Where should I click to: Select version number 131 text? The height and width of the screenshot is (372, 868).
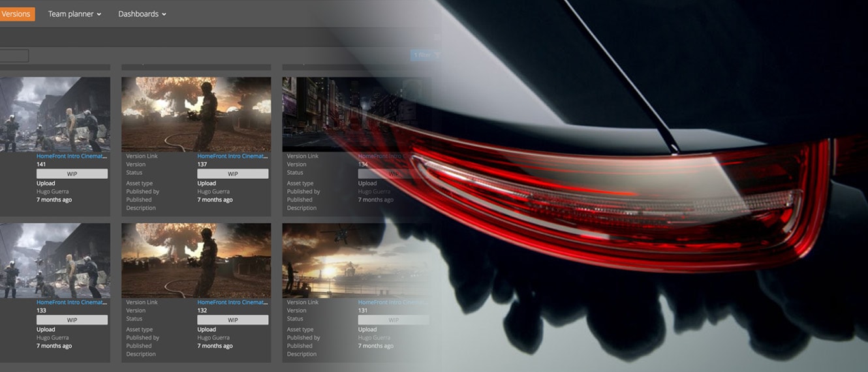(x=362, y=311)
